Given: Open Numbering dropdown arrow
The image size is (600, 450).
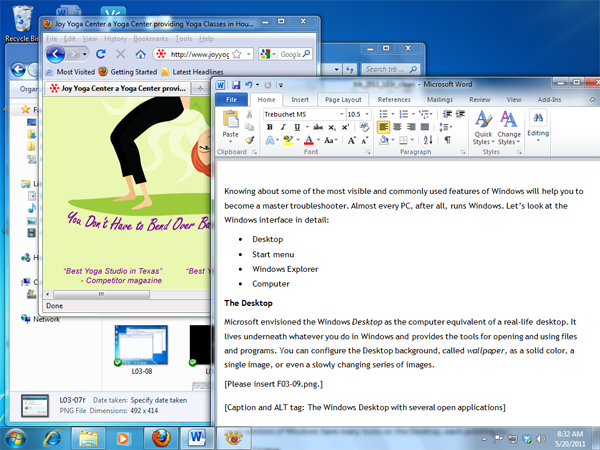Looking at the screenshot, I should (x=413, y=114).
